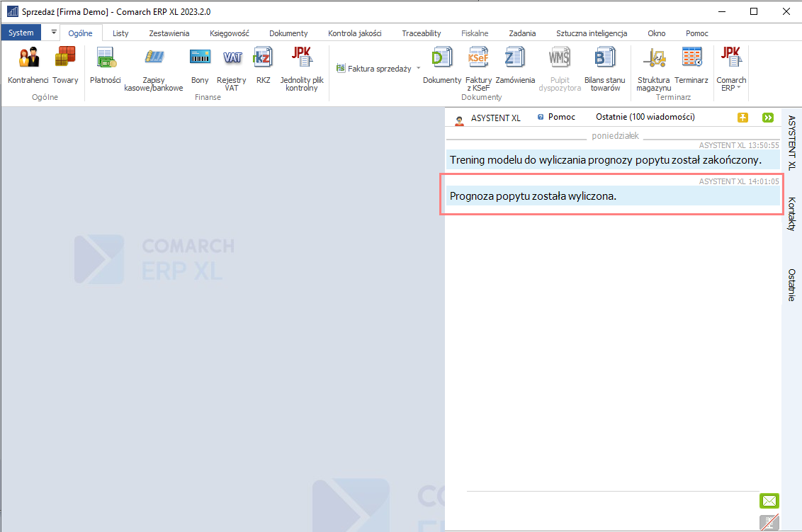Open Bilans stanu towarów

[x=605, y=69]
